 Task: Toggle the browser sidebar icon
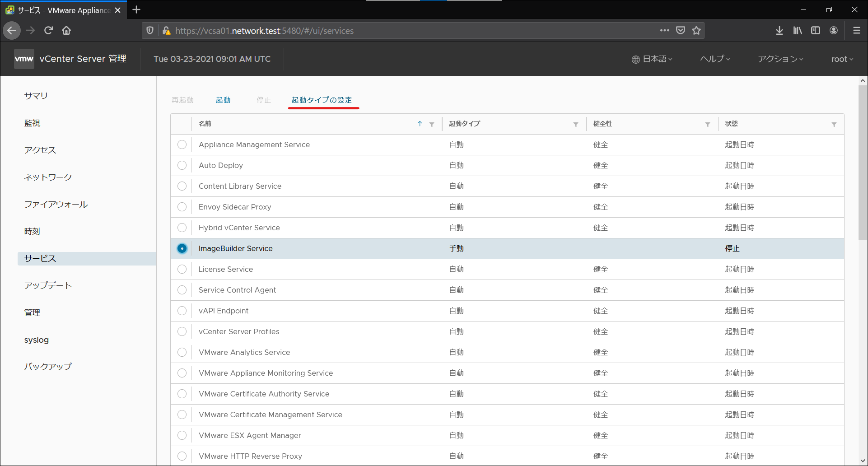click(816, 31)
